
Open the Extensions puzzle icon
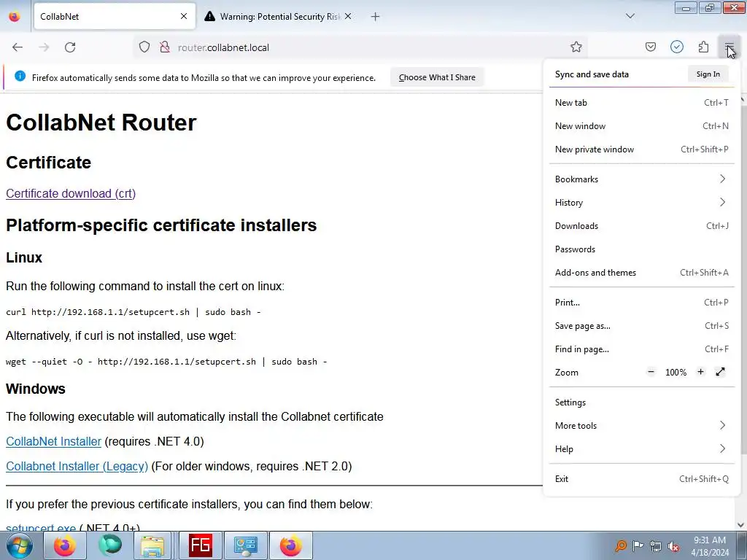pos(704,47)
